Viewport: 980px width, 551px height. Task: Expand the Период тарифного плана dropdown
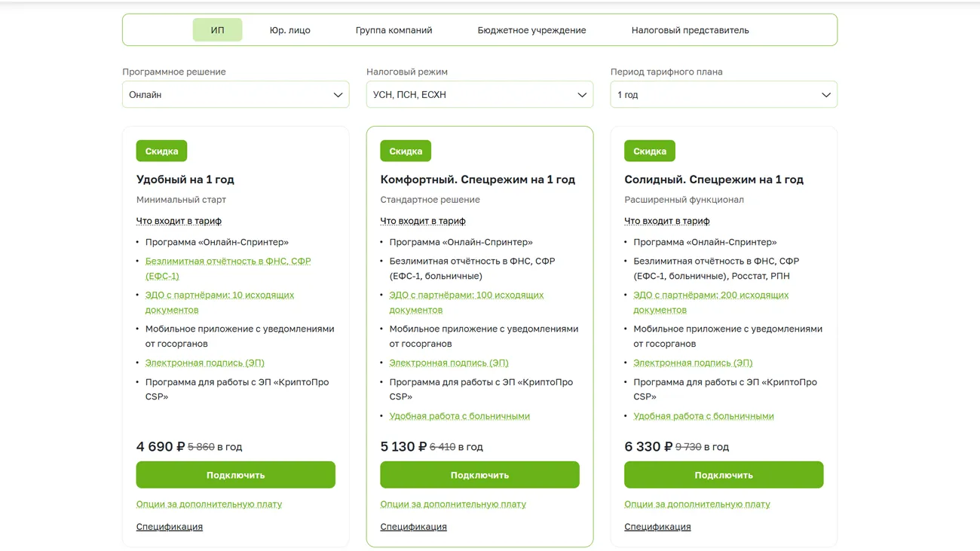click(723, 95)
